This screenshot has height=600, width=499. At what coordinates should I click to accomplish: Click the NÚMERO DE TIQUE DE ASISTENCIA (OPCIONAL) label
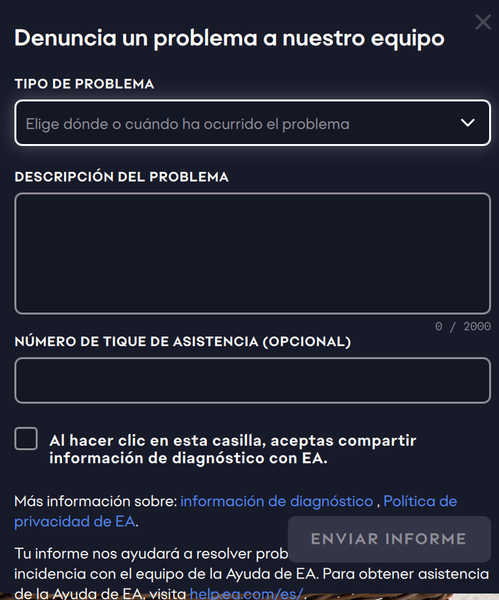click(x=183, y=341)
